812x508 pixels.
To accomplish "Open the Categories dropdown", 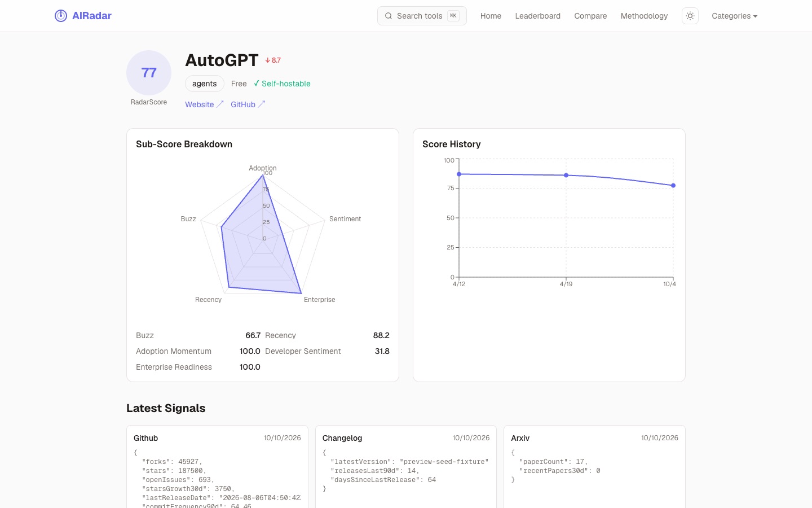I will (x=734, y=16).
